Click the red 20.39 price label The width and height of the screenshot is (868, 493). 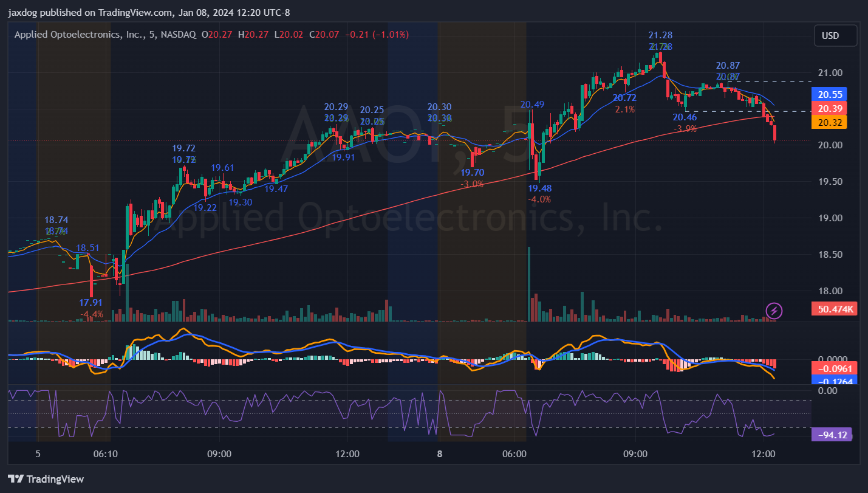click(x=829, y=108)
